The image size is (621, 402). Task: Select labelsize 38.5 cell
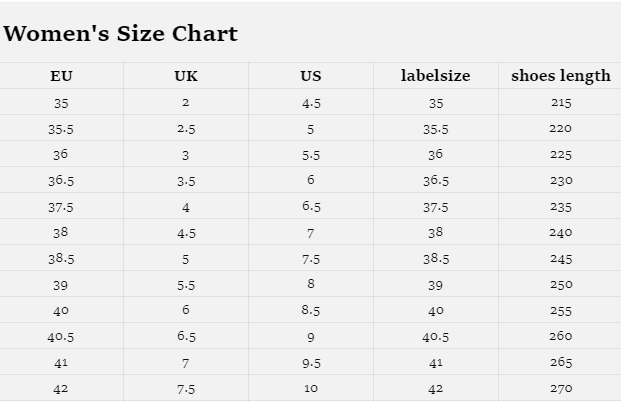click(435, 258)
